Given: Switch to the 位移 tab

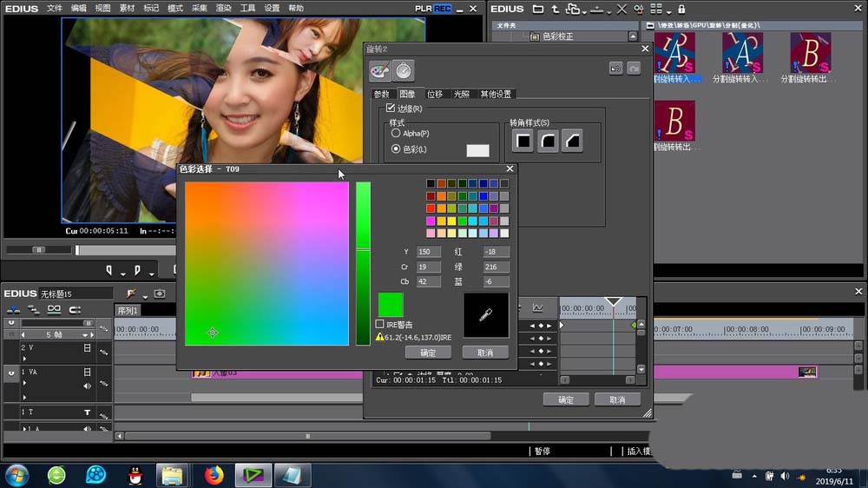Looking at the screenshot, I should [x=435, y=94].
